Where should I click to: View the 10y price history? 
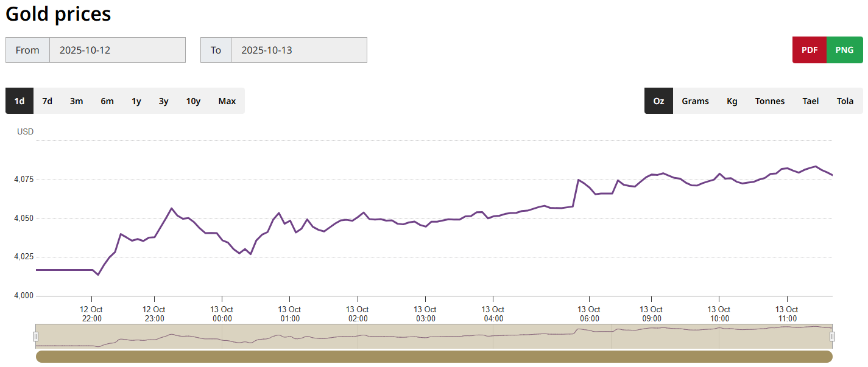(x=193, y=101)
